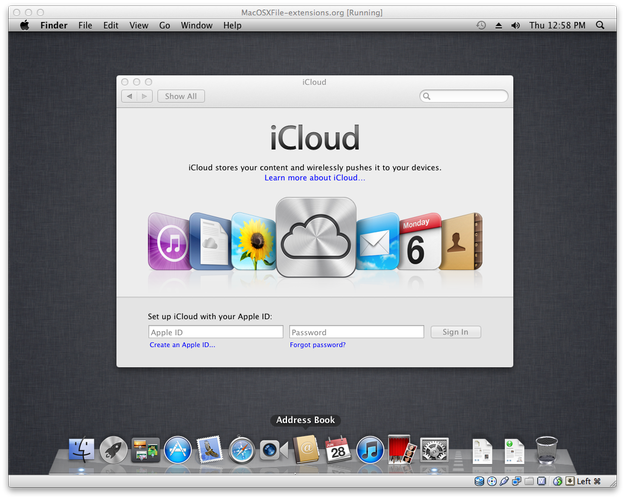
Task: Open Spotlight search magnifier in menu bar
Action: point(600,25)
